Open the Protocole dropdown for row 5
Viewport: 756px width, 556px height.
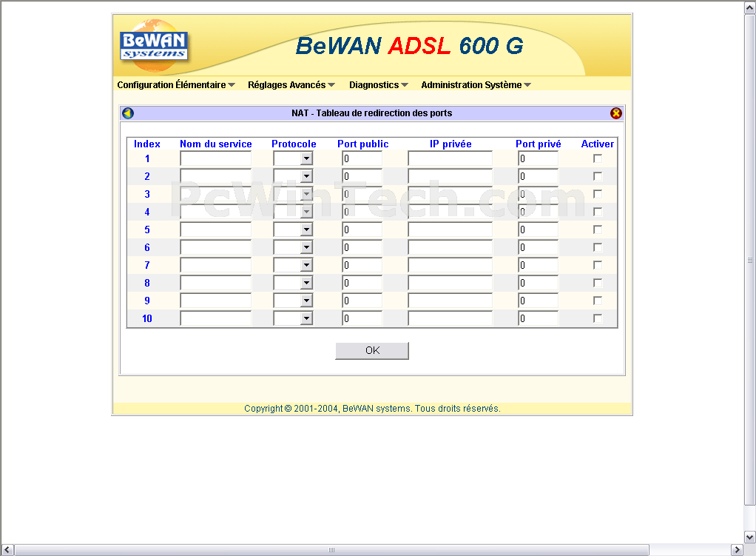293,230
